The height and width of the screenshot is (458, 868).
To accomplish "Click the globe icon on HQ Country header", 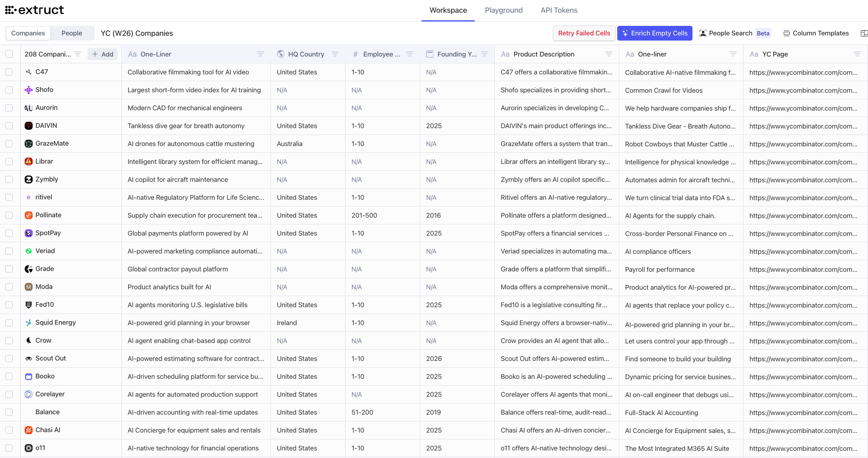I will pos(280,54).
